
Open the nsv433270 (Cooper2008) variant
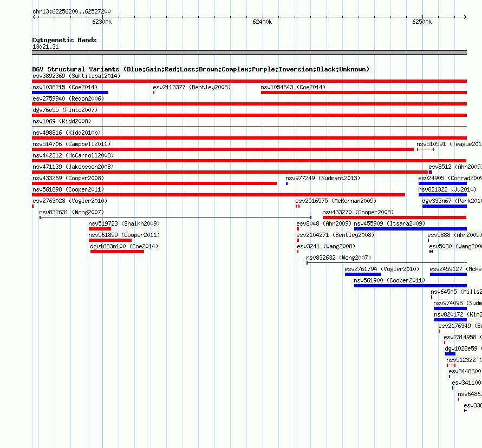click(358, 212)
